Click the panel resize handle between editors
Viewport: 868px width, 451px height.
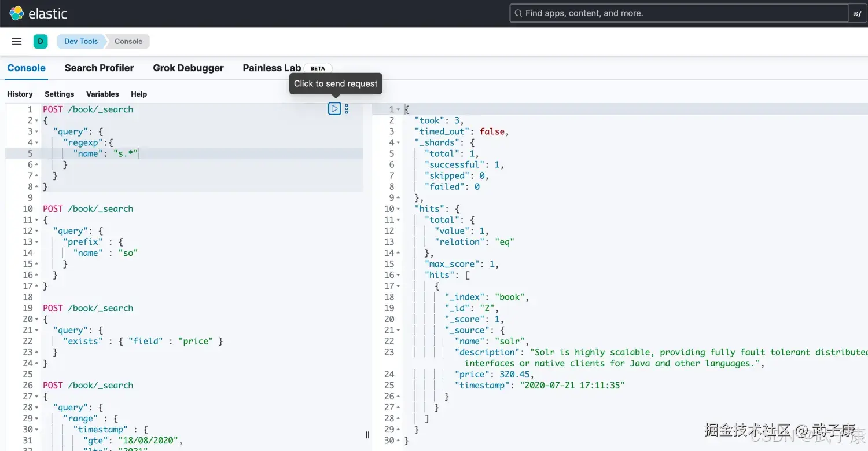[367, 435]
